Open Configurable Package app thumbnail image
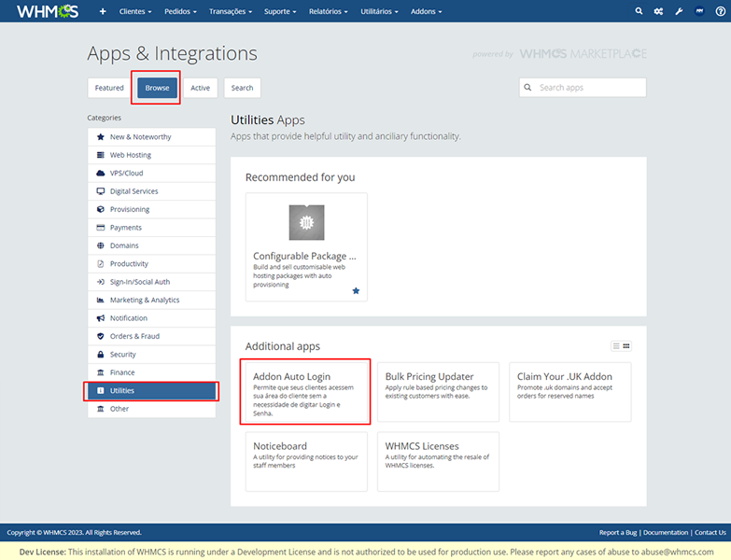 [306, 222]
